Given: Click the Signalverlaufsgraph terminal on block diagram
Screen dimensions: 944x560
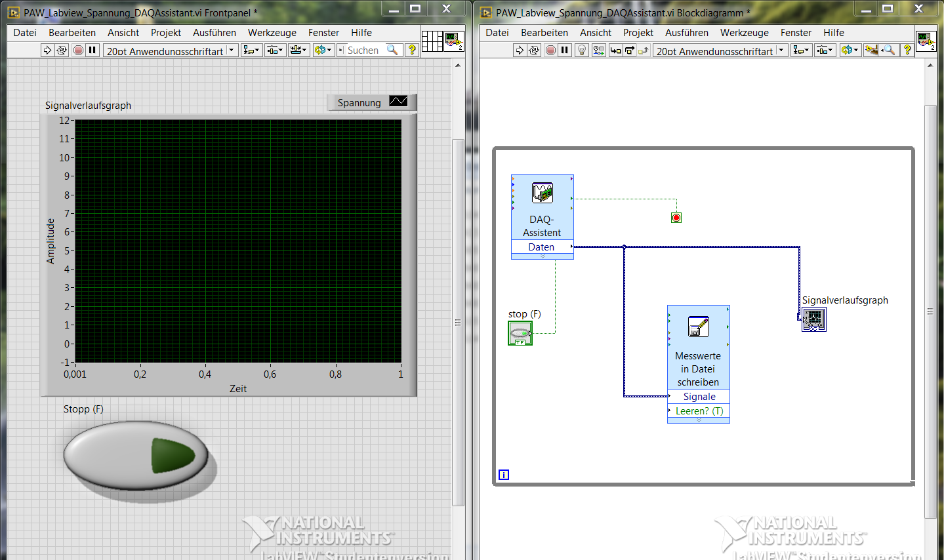Looking at the screenshot, I should (813, 319).
